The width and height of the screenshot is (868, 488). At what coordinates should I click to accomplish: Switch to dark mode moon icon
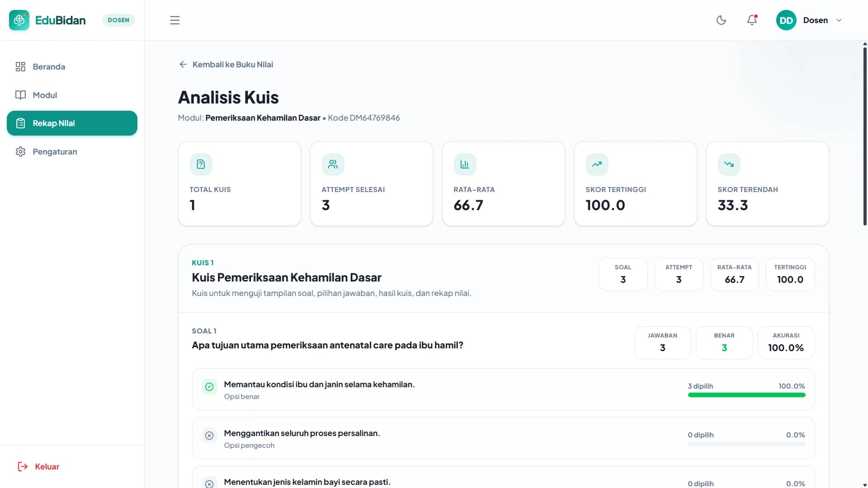(x=721, y=20)
